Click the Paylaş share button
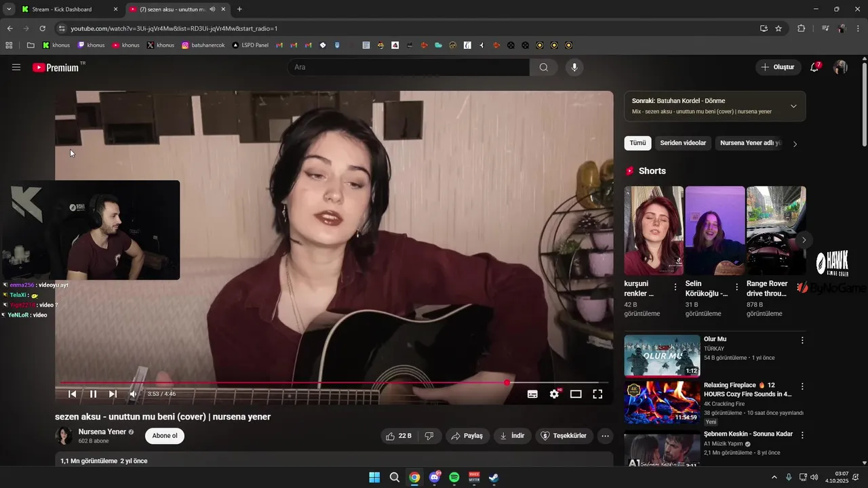Viewport: 868px width, 488px height. coord(467,436)
